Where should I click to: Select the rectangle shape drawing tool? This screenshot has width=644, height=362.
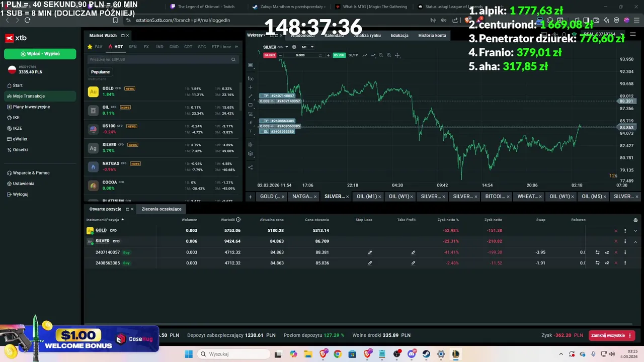coord(251,105)
